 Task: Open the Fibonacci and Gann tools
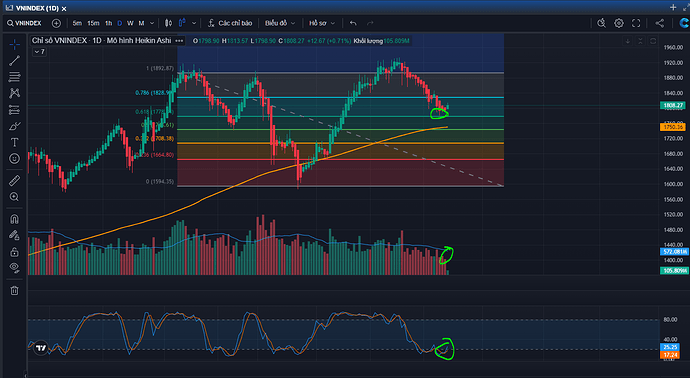tap(15, 77)
